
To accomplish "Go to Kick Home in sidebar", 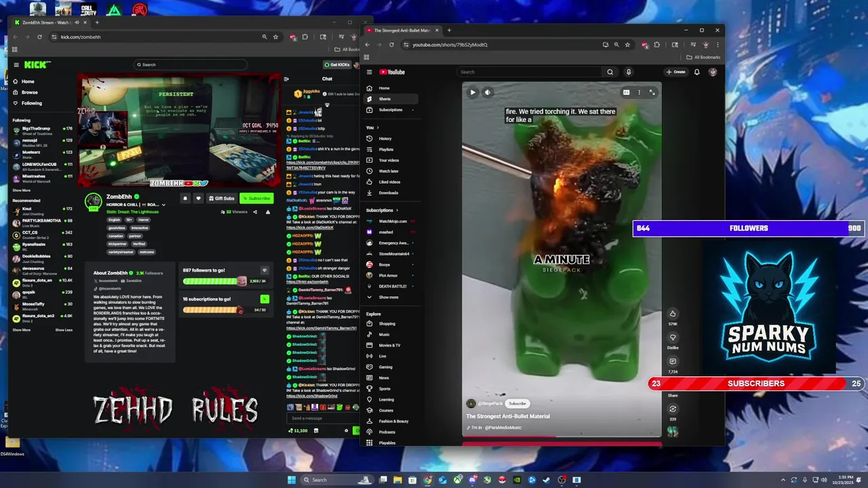I will point(27,81).
